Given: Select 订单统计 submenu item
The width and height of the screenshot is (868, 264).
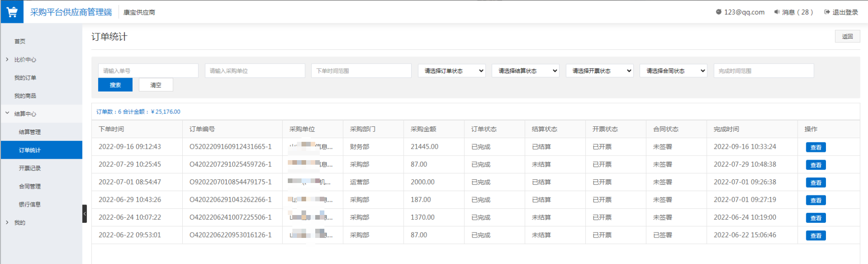Looking at the screenshot, I should pos(42,150).
